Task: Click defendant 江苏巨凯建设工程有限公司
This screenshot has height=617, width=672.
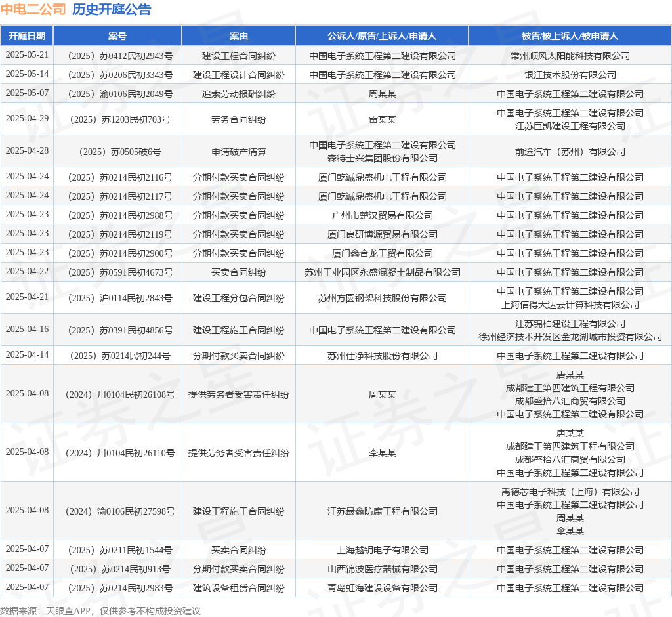Action: pos(570,126)
